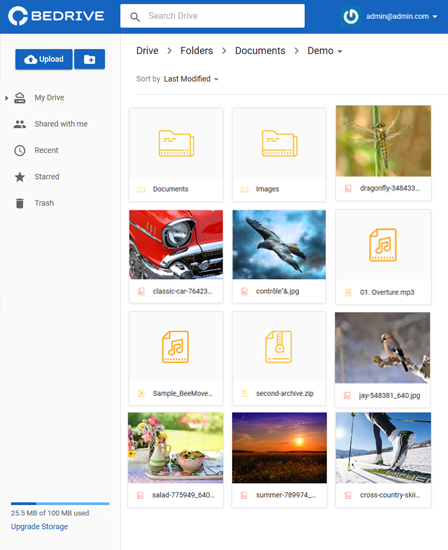Viewport: 448px width, 550px height.
Task: Open the Recent section
Action: (x=46, y=150)
